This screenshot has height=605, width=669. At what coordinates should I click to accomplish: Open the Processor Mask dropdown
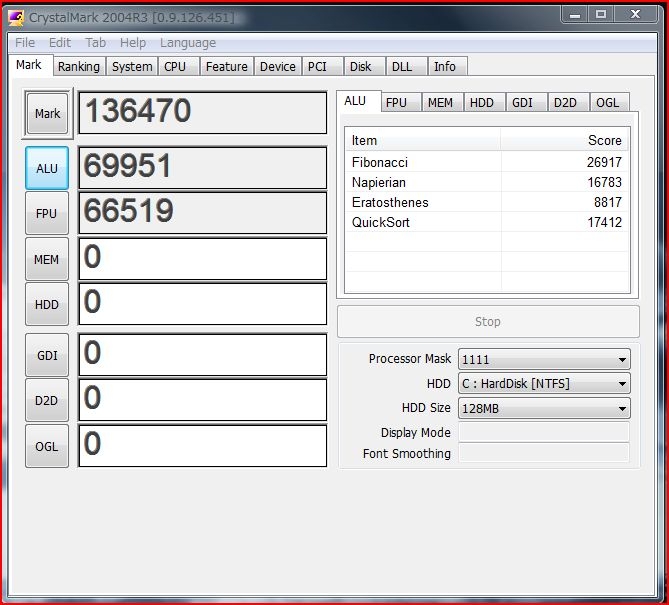(x=543, y=359)
